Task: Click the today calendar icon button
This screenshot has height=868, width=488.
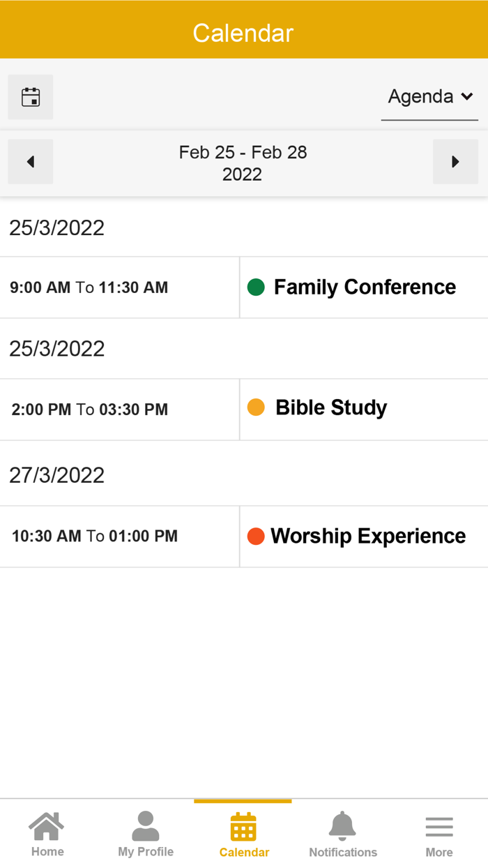Action: pyautogui.click(x=31, y=97)
